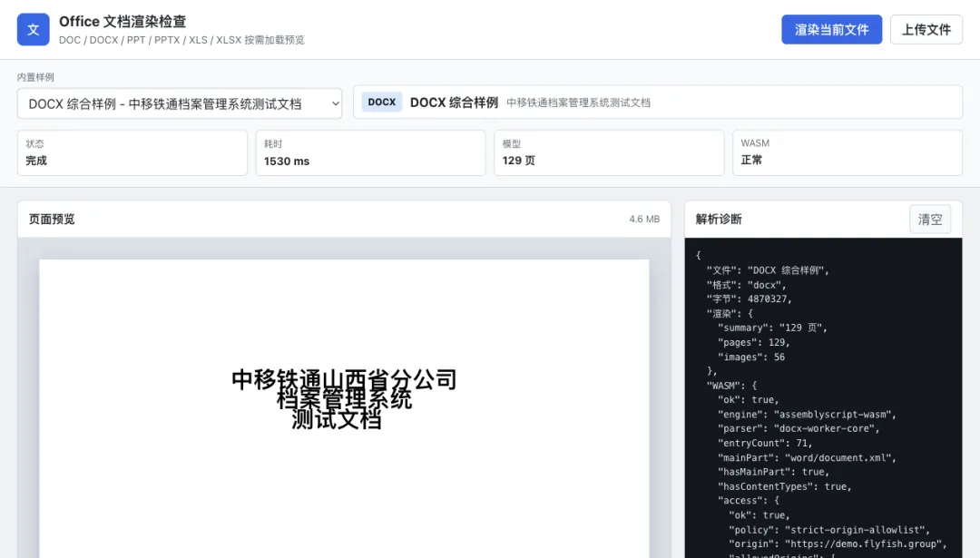Click the 清空 button in diagnostics panel
This screenshot has width=980, height=558.
(x=930, y=220)
